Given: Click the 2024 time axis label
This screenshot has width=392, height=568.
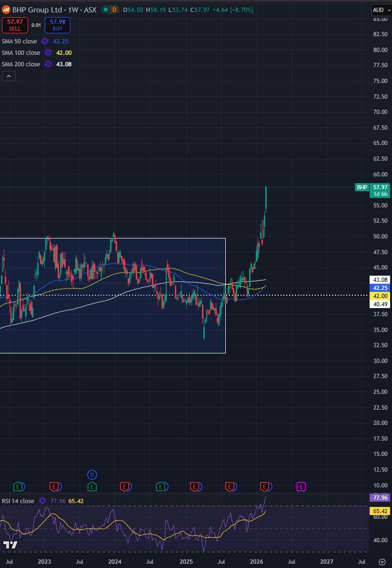Looking at the screenshot, I should click(x=115, y=561).
